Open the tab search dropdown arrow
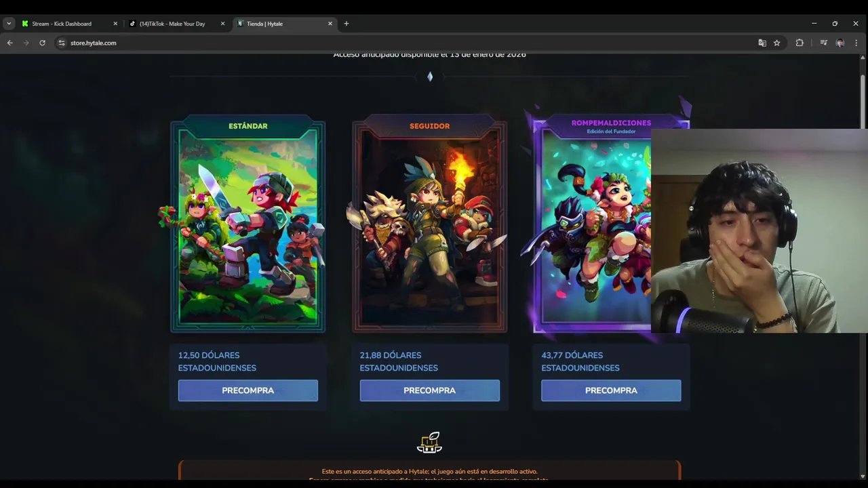 (x=9, y=24)
